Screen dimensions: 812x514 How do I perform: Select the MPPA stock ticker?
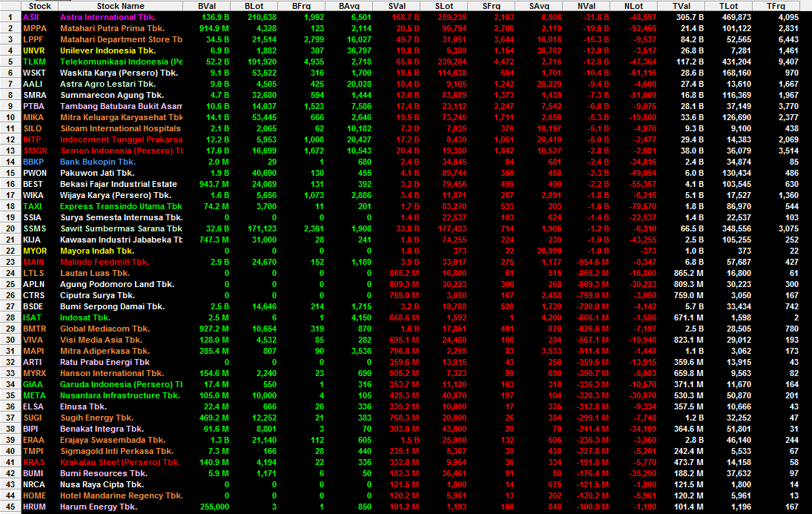(35, 28)
